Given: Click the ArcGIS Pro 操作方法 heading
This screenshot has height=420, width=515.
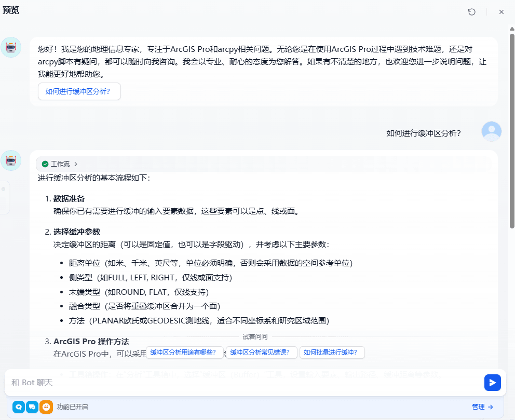Looking at the screenshot, I should click(91, 342).
